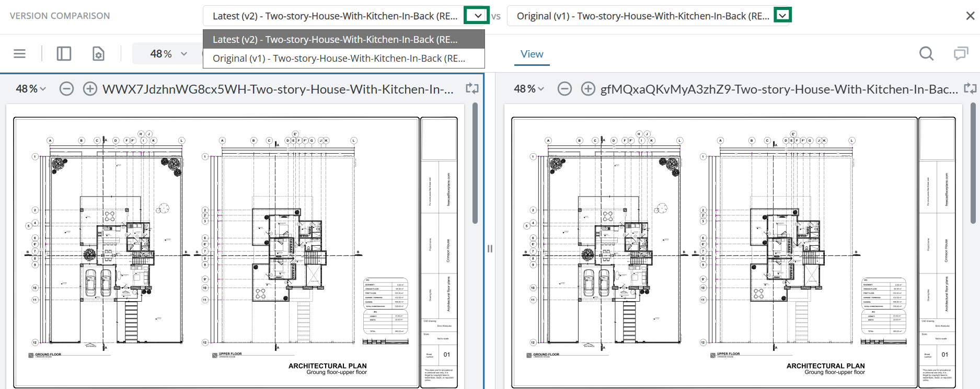Toggle sync icon beside the right file name
Screen dimensions: 980x389
coord(970,88)
